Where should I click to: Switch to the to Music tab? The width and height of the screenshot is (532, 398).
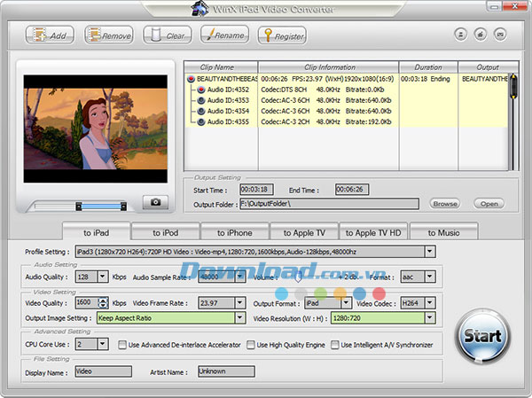coord(444,233)
